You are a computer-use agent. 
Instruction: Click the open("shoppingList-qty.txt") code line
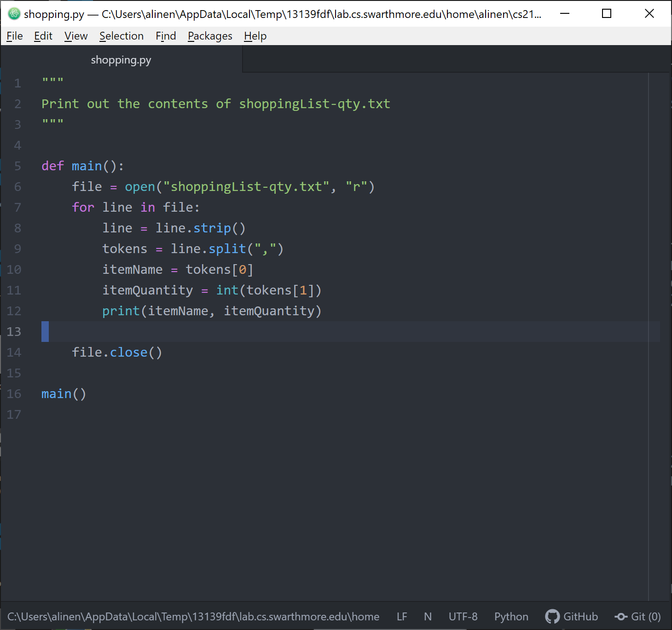[x=223, y=187]
